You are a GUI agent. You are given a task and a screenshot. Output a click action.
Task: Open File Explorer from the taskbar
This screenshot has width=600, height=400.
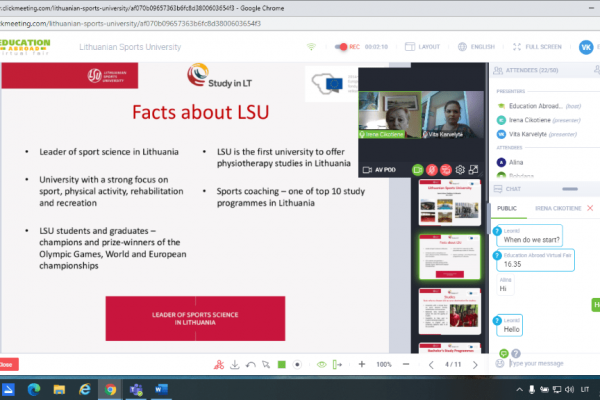(x=59, y=390)
